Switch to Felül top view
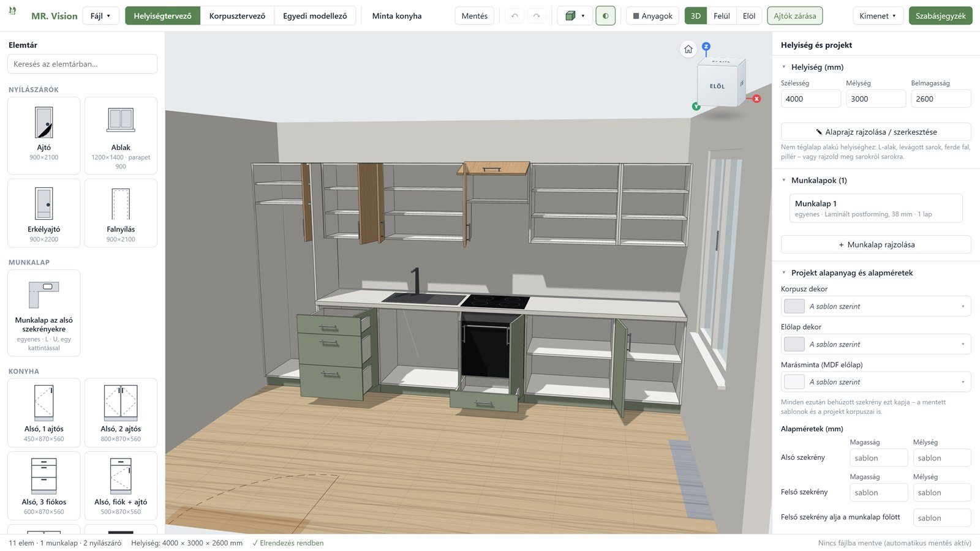The image size is (980, 551). click(x=722, y=16)
